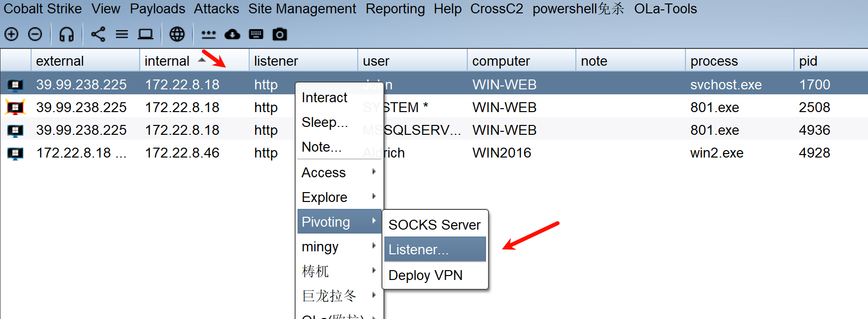
Task: Click Interact in the context menu
Action: 324,98
